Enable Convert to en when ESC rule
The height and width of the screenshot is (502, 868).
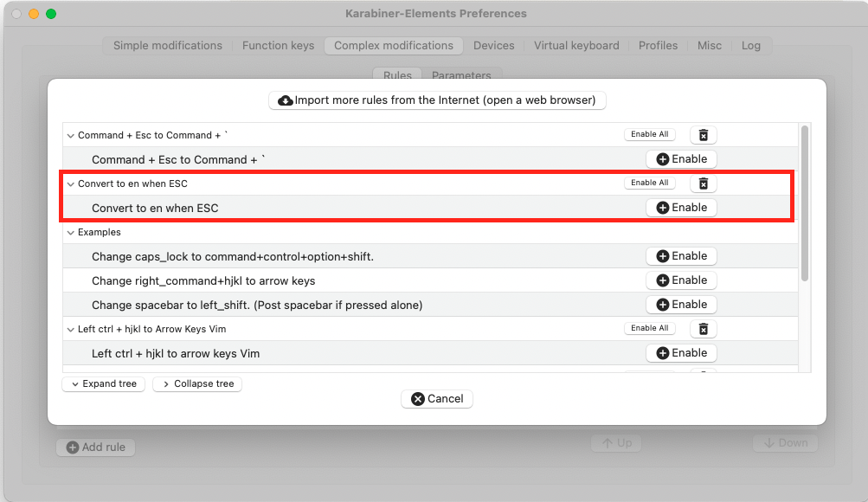pyautogui.click(x=681, y=208)
